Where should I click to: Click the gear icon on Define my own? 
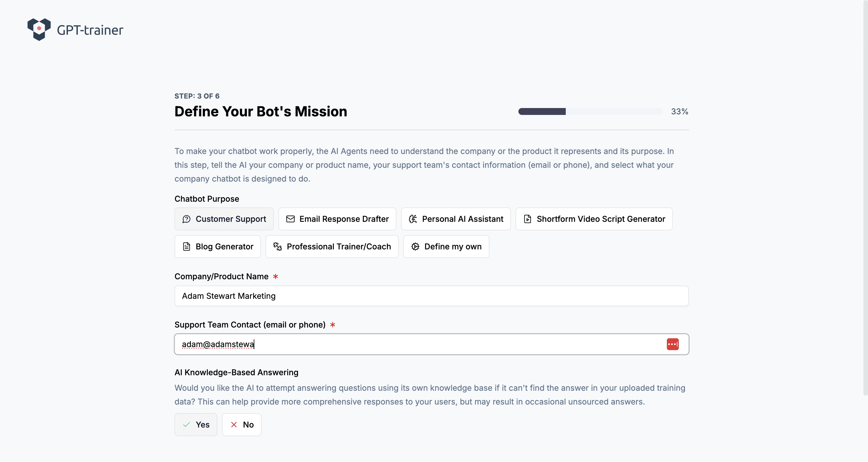pyautogui.click(x=415, y=247)
